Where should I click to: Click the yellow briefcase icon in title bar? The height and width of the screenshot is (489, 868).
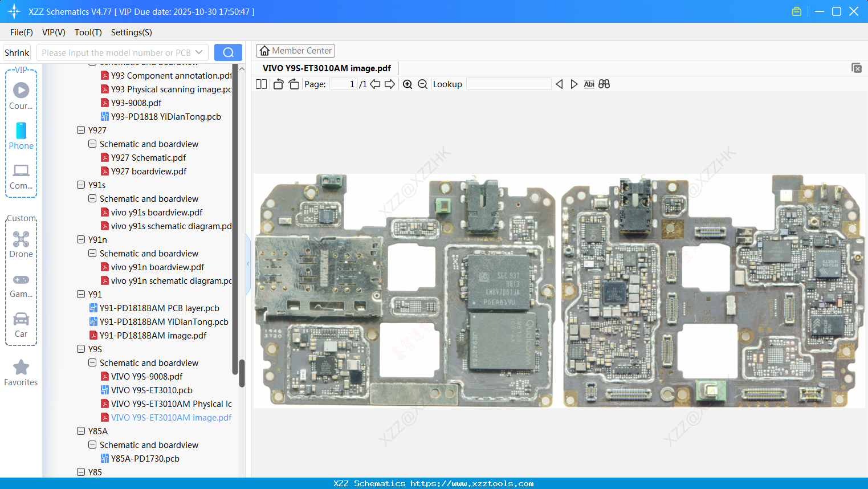click(x=797, y=11)
